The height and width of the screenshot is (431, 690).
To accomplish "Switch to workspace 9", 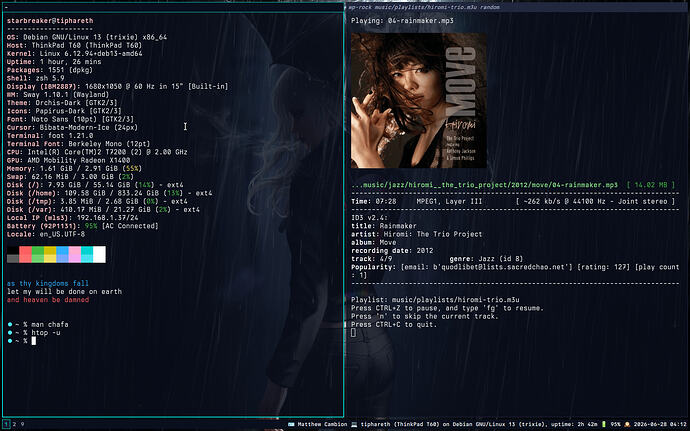I will point(22,424).
